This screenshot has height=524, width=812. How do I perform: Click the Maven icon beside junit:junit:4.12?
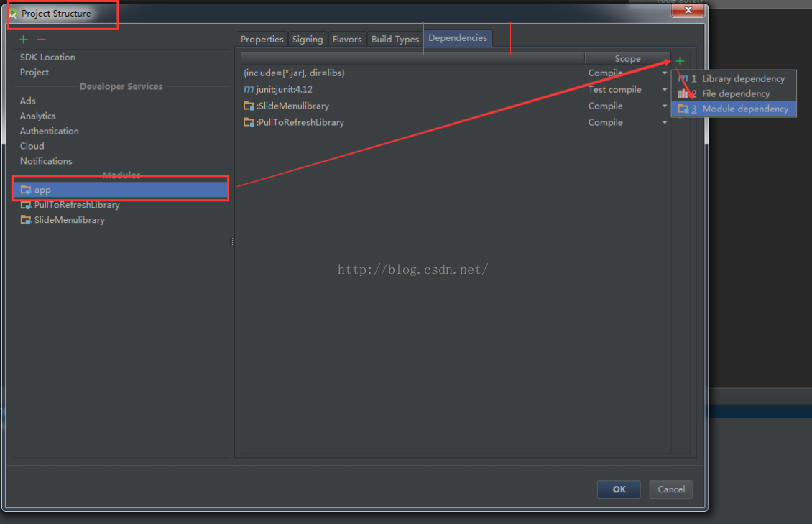click(249, 89)
